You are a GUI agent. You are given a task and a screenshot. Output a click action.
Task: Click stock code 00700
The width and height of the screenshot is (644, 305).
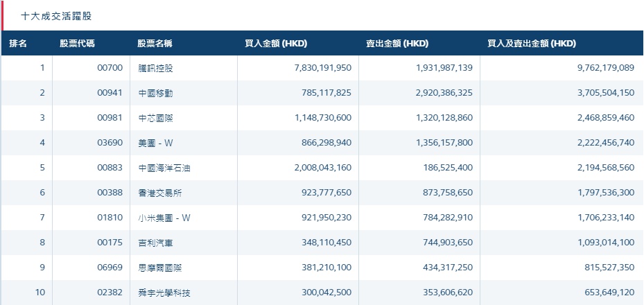110,68
